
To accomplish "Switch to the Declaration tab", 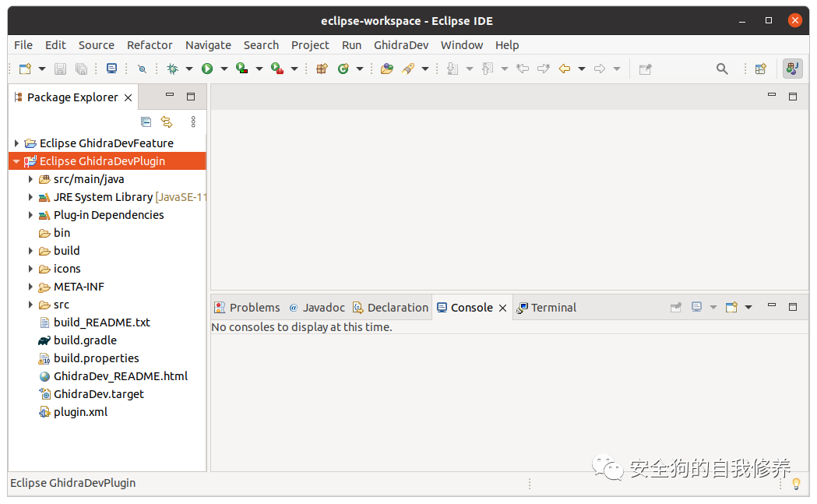I will [x=391, y=308].
